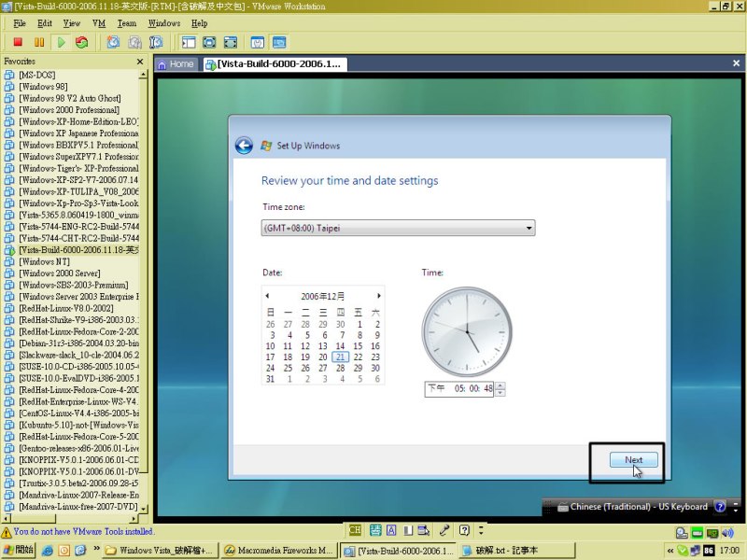The image size is (747, 560).
Task: Go to previous month in calendar
Action: [267, 296]
